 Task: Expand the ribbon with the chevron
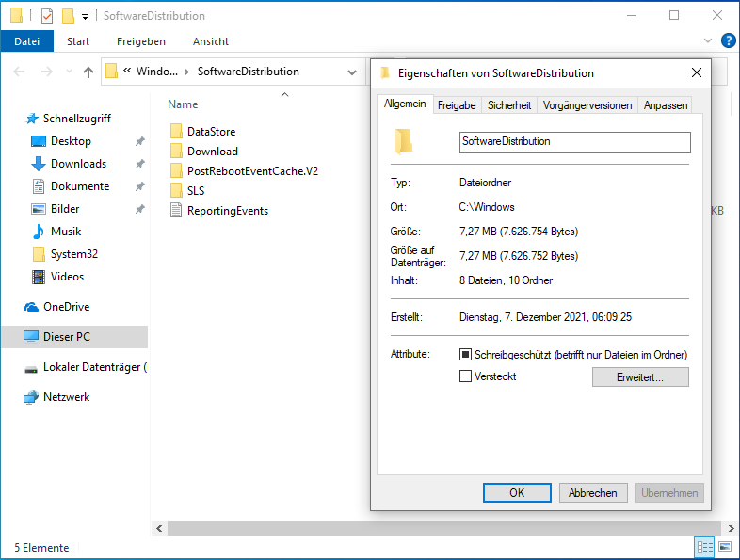pos(709,40)
